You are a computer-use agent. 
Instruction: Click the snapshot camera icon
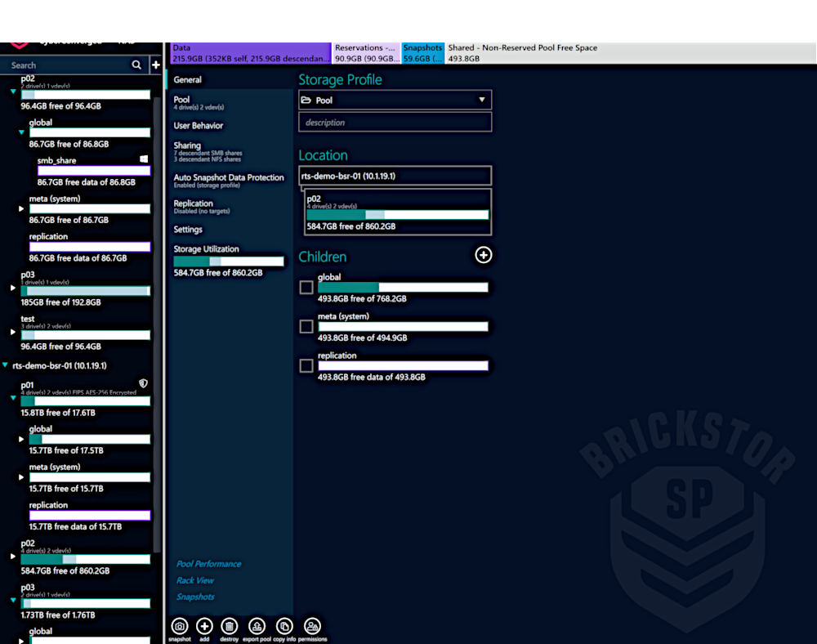point(179,626)
